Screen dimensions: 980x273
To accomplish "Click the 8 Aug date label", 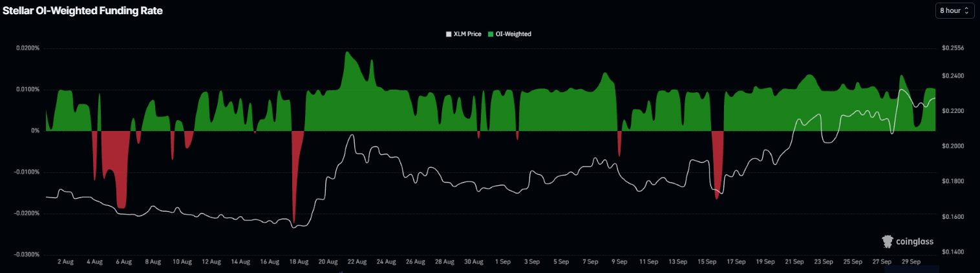I will [153, 263].
